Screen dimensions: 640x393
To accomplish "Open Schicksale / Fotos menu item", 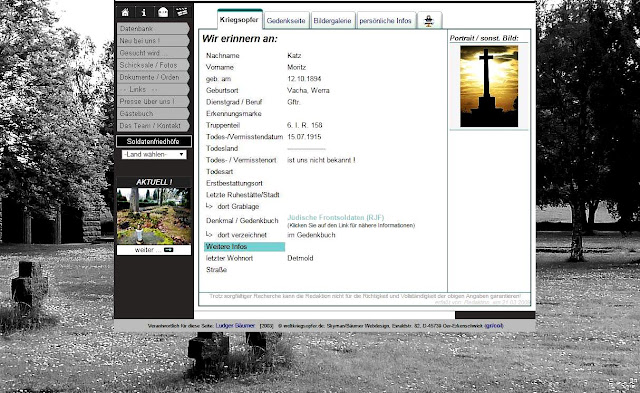I will click(153, 65).
